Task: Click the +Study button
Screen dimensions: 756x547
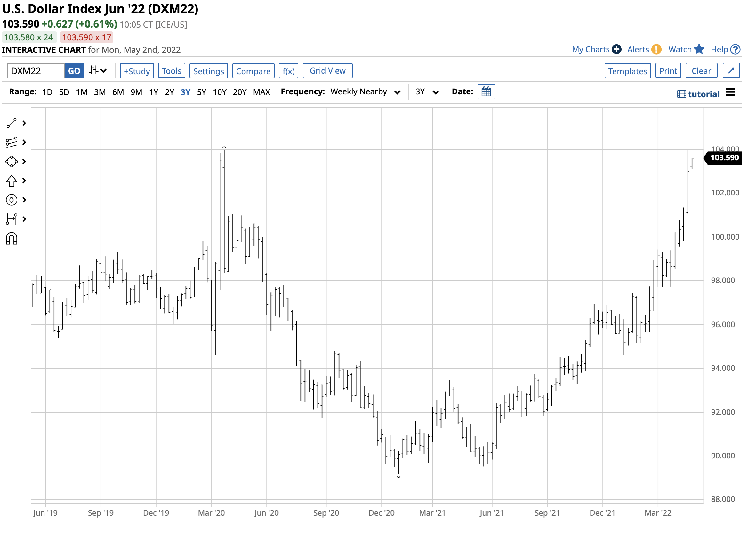Action: pyautogui.click(x=137, y=71)
